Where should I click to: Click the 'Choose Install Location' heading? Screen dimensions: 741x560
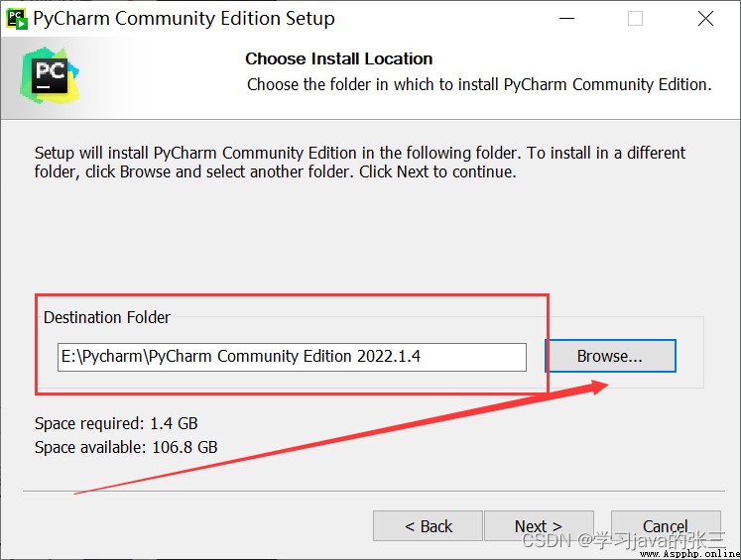tap(339, 58)
